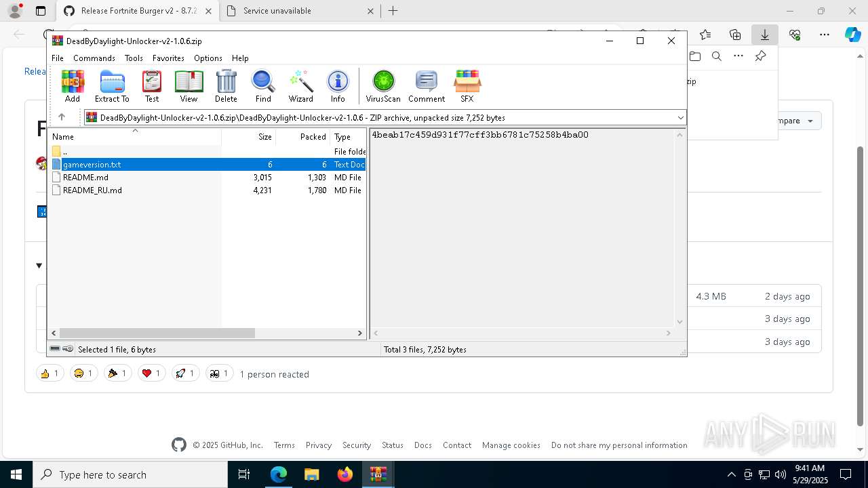Select the parent folder ".." row

pos(208,152)
